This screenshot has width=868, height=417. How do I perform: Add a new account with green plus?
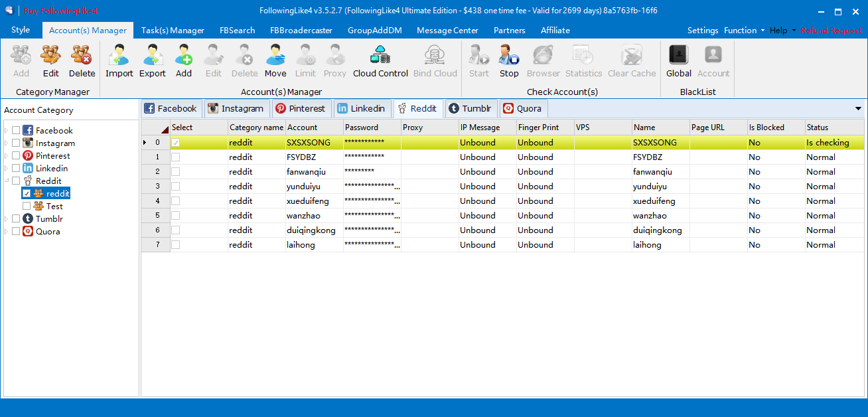click(x=184, y=60)
